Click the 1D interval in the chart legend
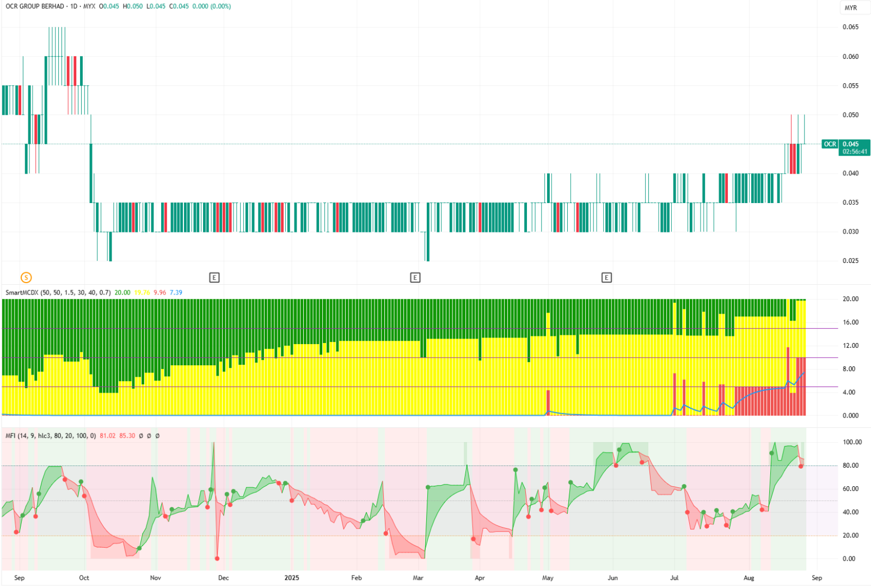 [x=74, y=7]
